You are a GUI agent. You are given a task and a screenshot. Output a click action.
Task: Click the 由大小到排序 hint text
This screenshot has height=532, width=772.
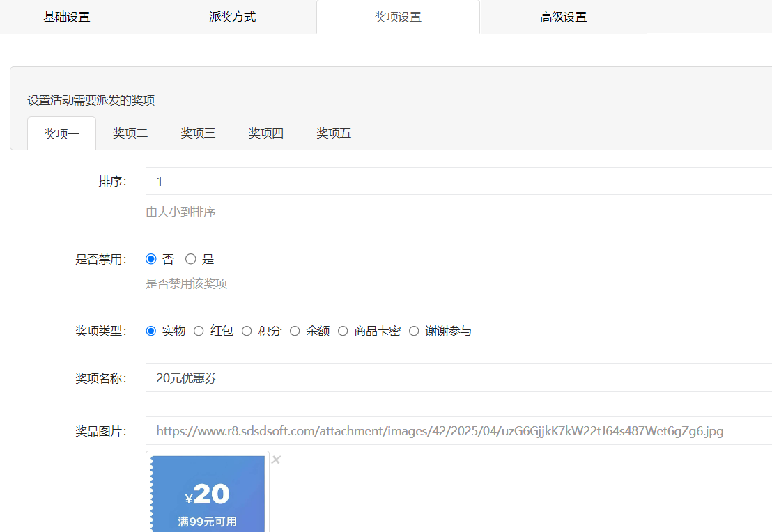coord(180,212)
